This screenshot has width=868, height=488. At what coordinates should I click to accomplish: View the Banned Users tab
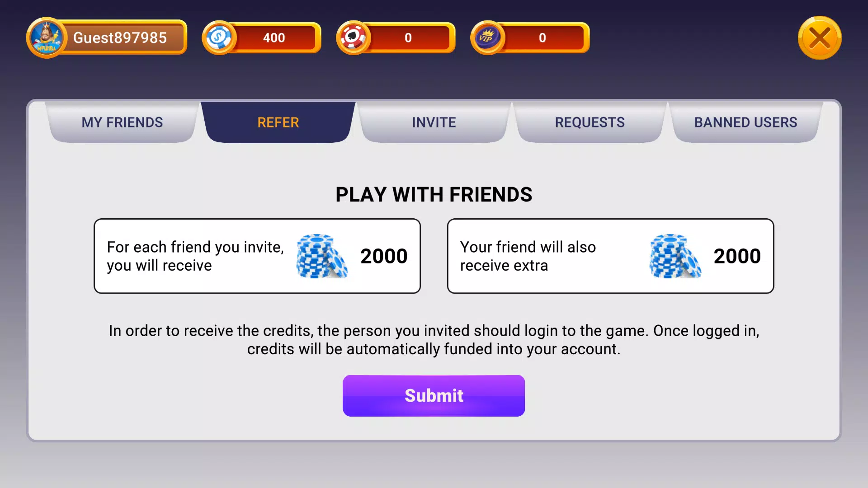(x=746, y=122)
